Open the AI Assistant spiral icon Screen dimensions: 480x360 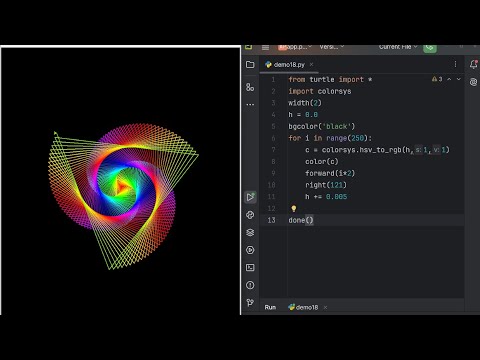pyautogui.click(x=473, y=82)
